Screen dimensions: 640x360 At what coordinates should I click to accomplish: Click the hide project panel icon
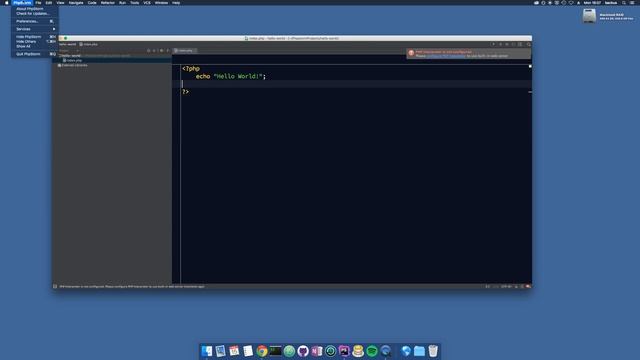pyautogui.click(x=168, y=51)
